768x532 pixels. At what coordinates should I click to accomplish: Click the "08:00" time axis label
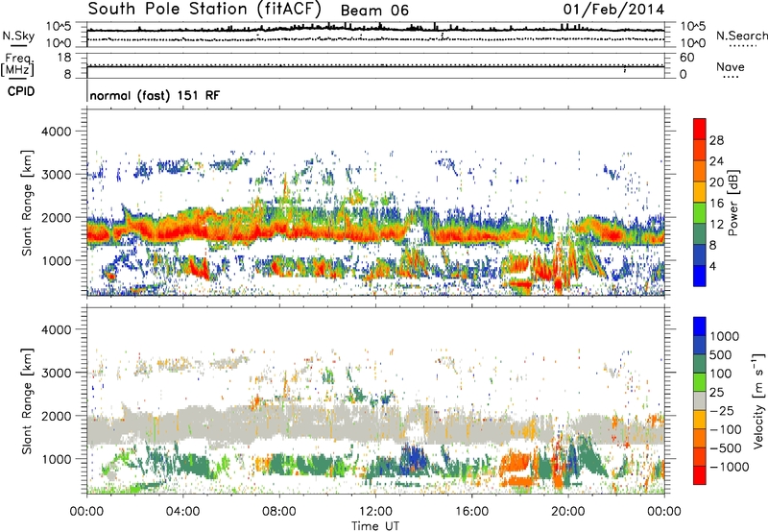point(279,512)
